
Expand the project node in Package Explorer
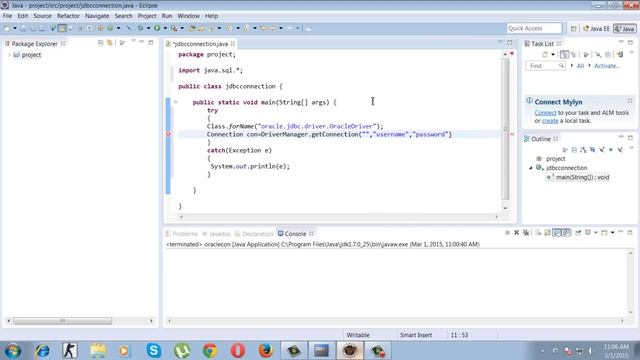click(9, 55)
